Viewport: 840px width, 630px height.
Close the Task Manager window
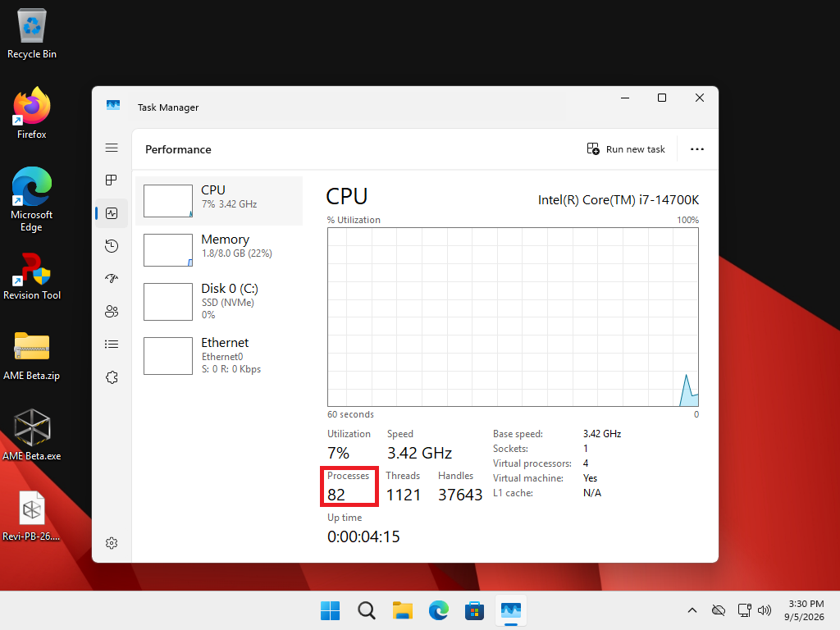tap(699, 98)
